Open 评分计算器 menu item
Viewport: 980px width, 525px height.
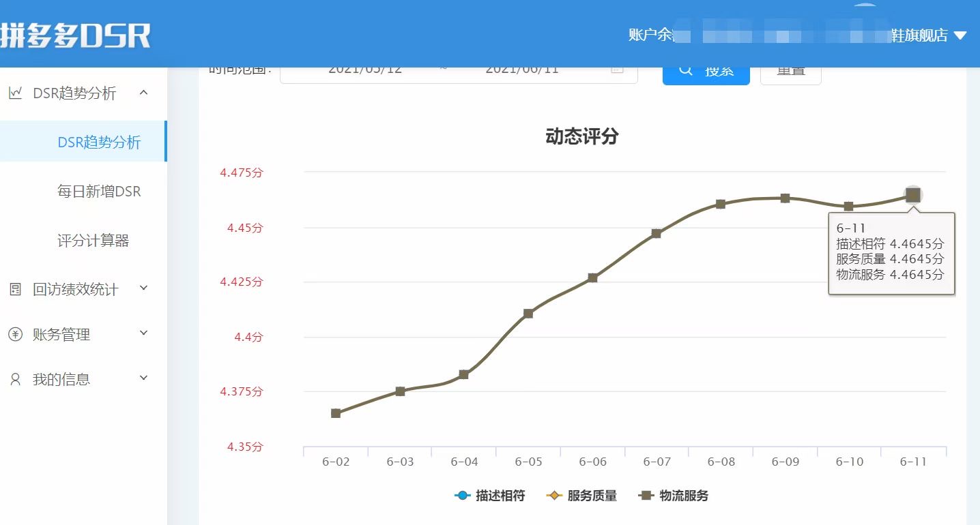(x=93, y=241)
